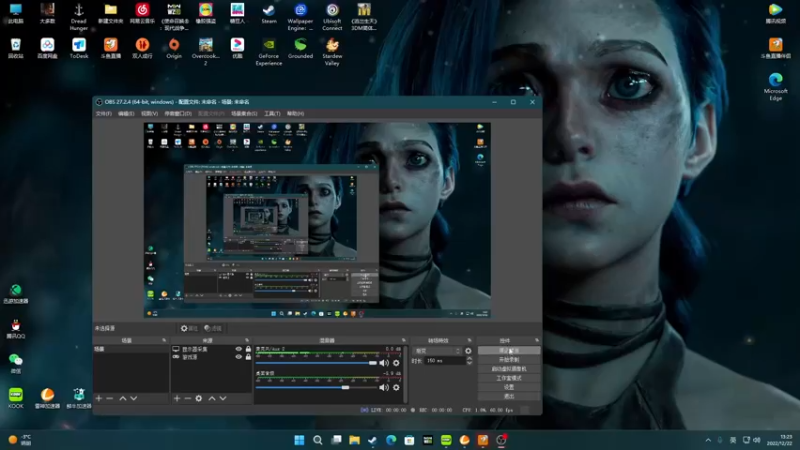The width and height of the screenshot is (800, 450).
Task: Launch the Stardew Valley desktop shortcut
Action: click(332, 52)
